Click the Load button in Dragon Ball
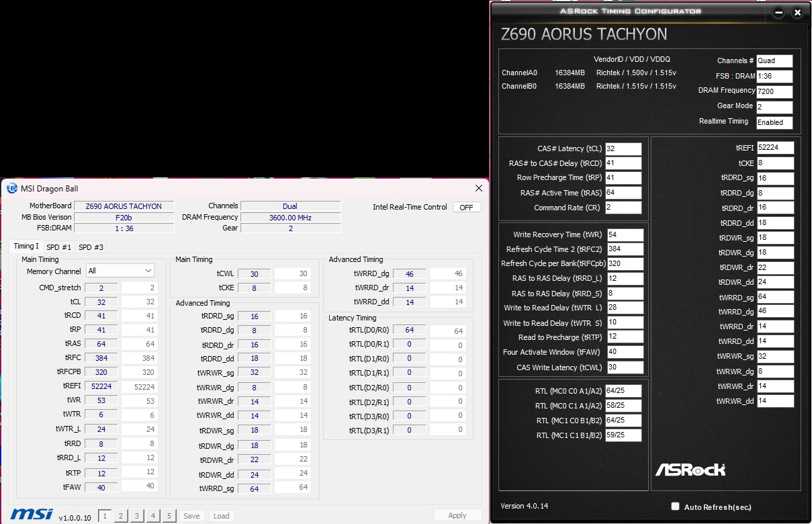 click(x=221, y=516)
